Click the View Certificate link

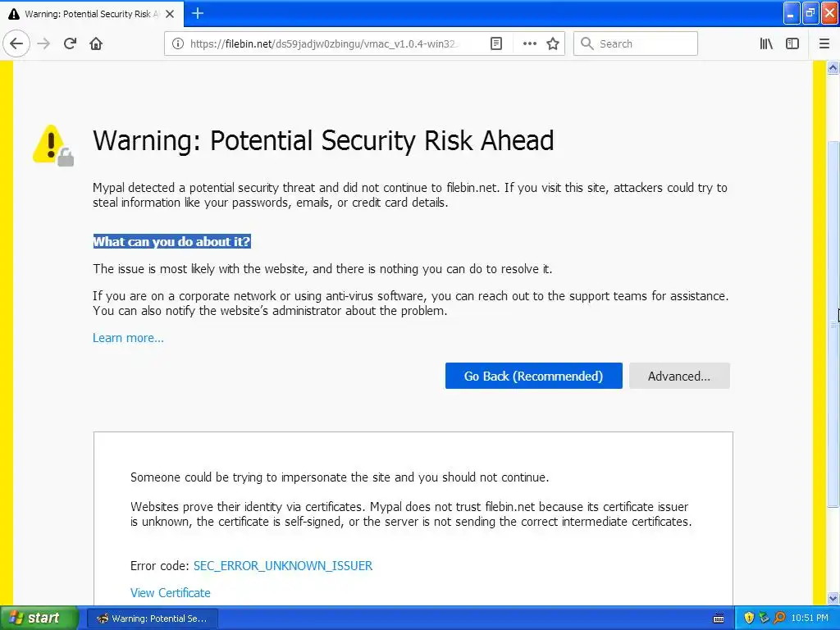(171, 593)
